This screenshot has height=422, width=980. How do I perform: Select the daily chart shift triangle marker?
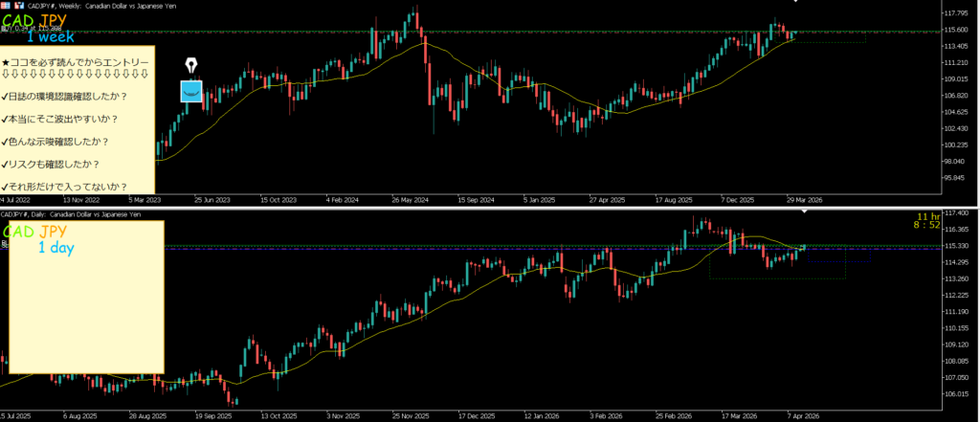click(x=803, y=212)
